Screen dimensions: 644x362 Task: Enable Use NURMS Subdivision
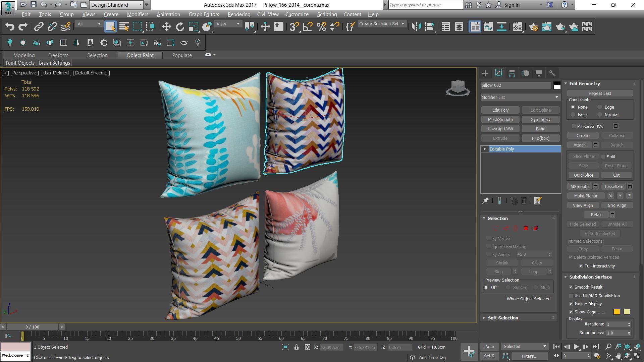[x=571, y=296]
